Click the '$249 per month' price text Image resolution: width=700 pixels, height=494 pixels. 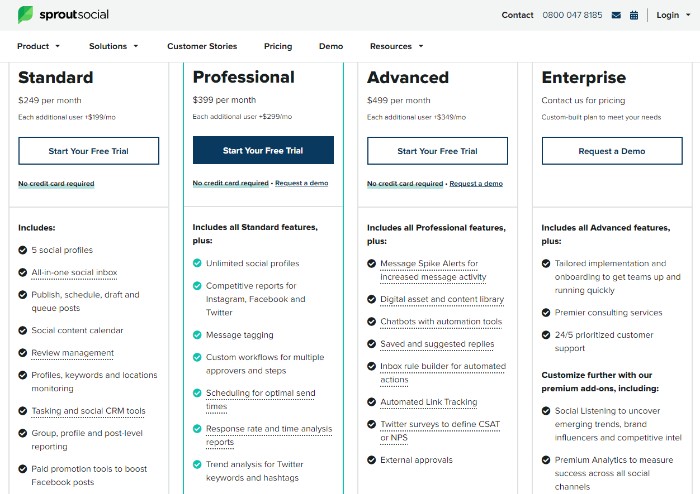50,100
